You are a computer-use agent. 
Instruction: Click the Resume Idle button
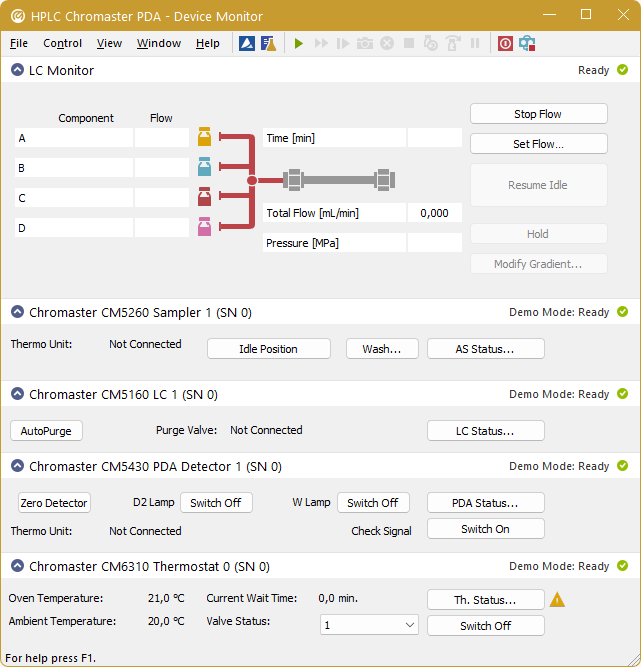pos(538,185)
